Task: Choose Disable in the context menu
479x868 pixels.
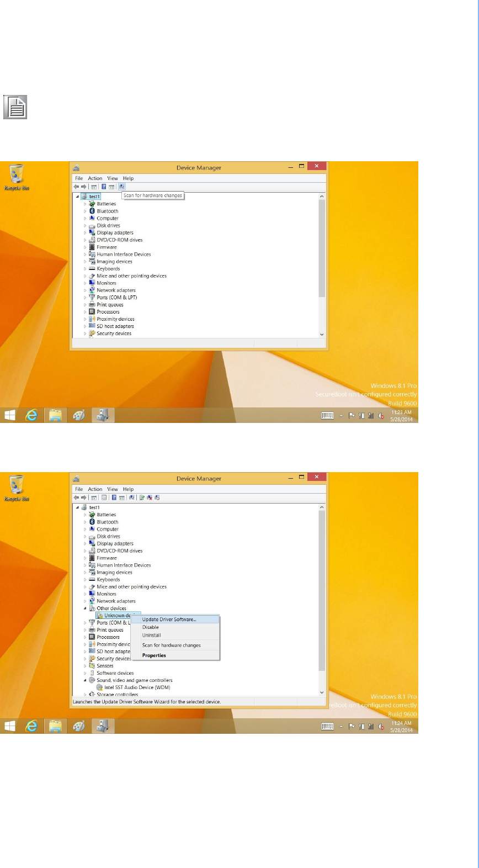Action: (175, 627)
